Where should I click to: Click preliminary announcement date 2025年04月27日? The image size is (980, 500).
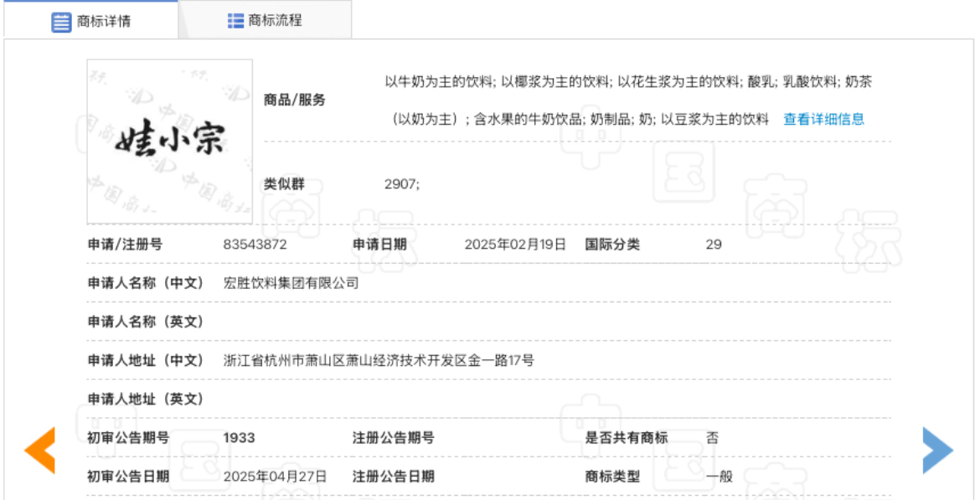tap(275, 477)
